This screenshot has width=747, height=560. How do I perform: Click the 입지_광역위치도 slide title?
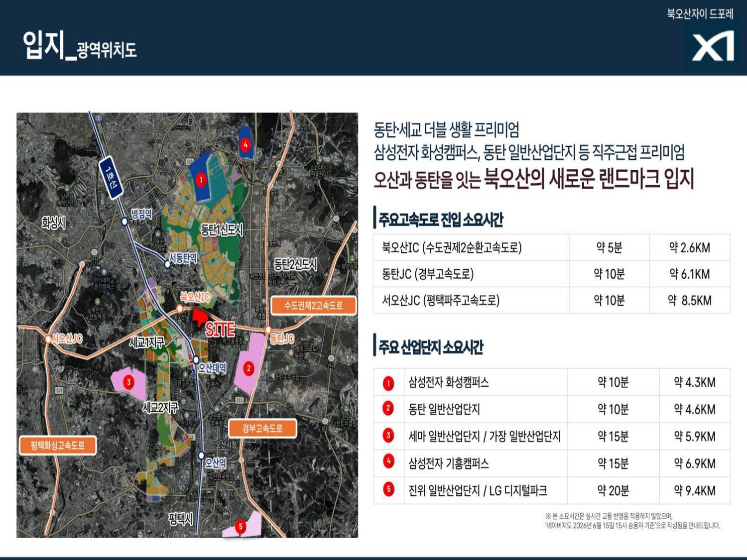tap(80, 45)
